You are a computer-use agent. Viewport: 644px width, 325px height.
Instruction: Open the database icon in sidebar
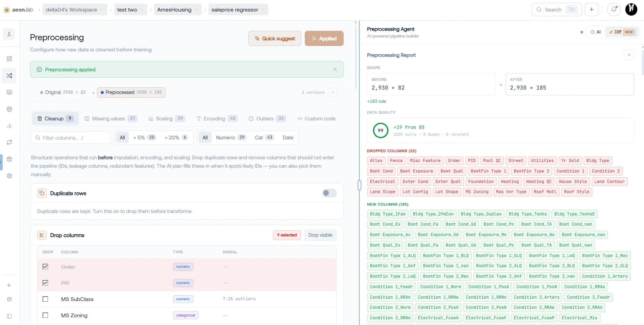(9, 299)
